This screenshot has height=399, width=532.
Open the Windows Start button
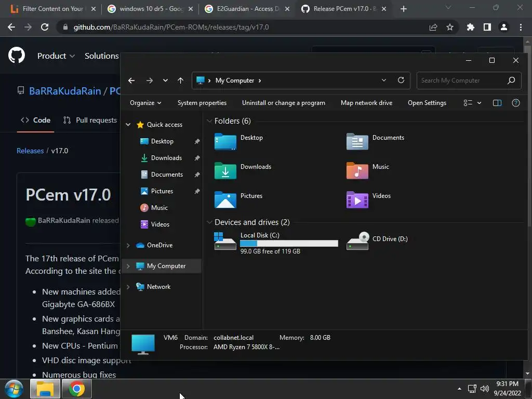click(x=14, y=389)
